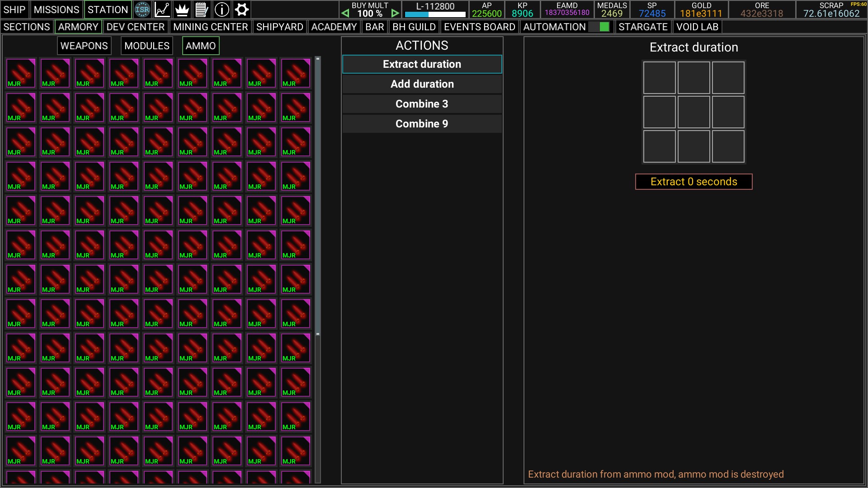Switch to the WEAPONS tab
Screen dimensions: 868x488
(84, 46)
